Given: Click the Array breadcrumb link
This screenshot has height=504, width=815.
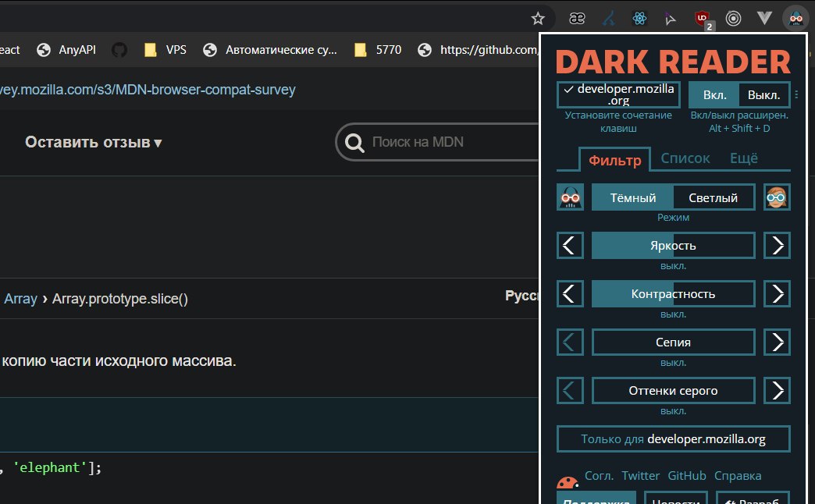Looking at the screenshot, I should [x=21, y=299].
